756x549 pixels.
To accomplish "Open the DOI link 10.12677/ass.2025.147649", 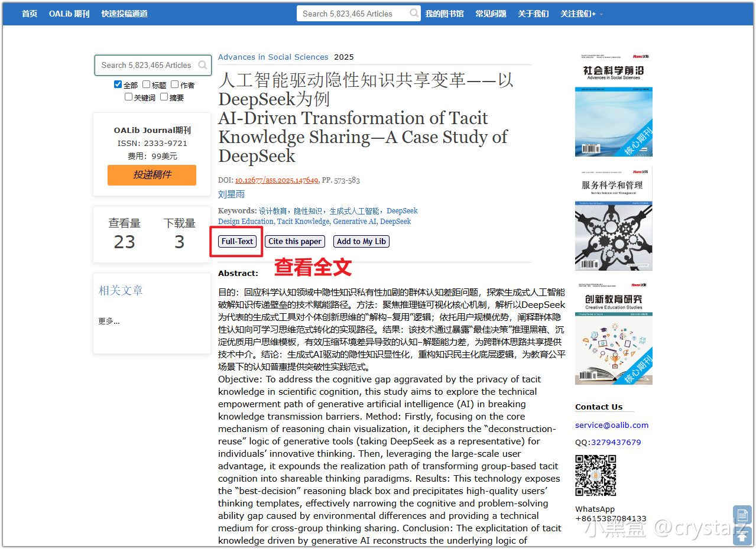I will (x=277, y=180).
